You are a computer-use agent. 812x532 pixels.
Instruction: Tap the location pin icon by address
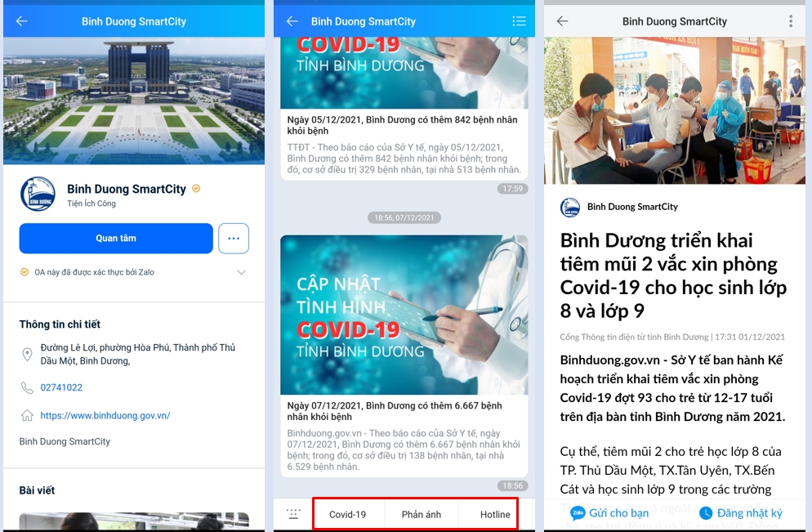point(27,355)
